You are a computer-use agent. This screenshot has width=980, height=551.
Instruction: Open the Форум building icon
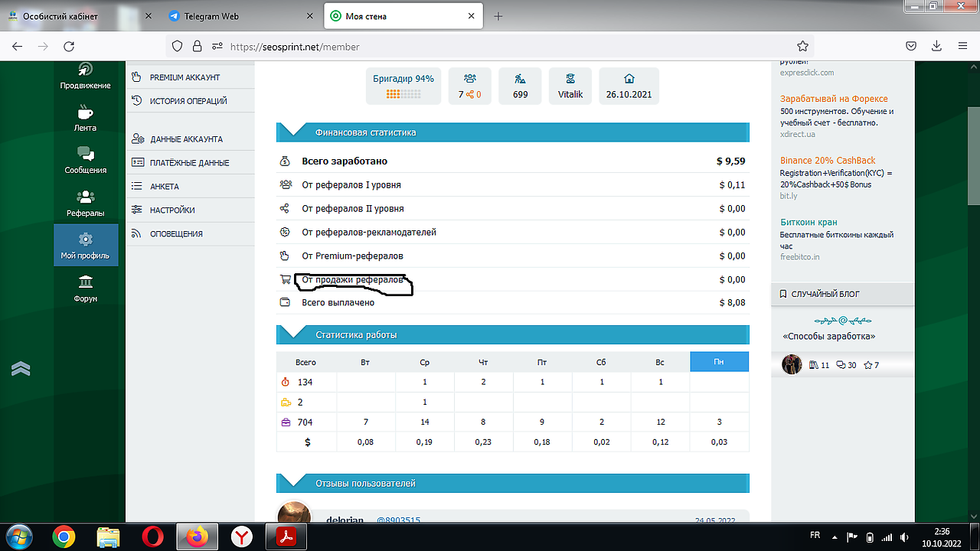click(86, 282)
